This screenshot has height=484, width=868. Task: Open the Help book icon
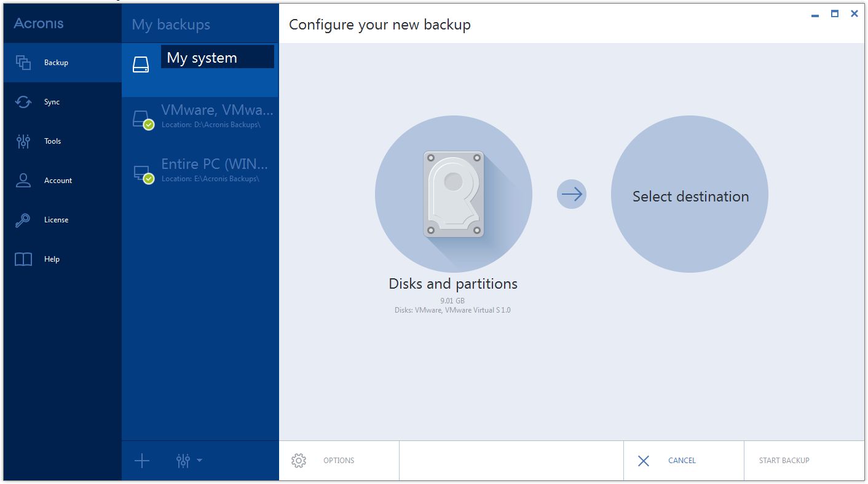[23, 259]
